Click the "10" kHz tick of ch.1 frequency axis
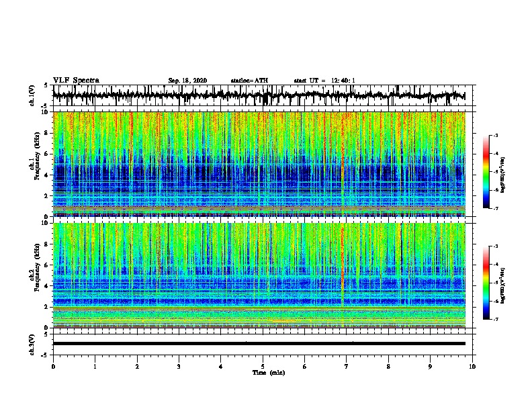532x411 pixels. click(x=46, y=112)
